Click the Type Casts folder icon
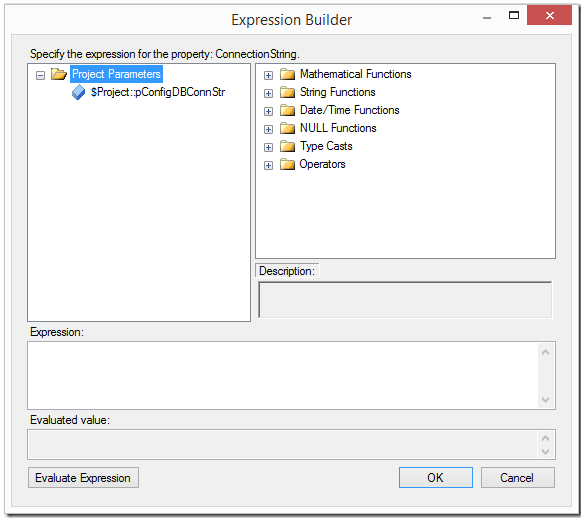Viewport: 585px width, 522px height. 287,146
